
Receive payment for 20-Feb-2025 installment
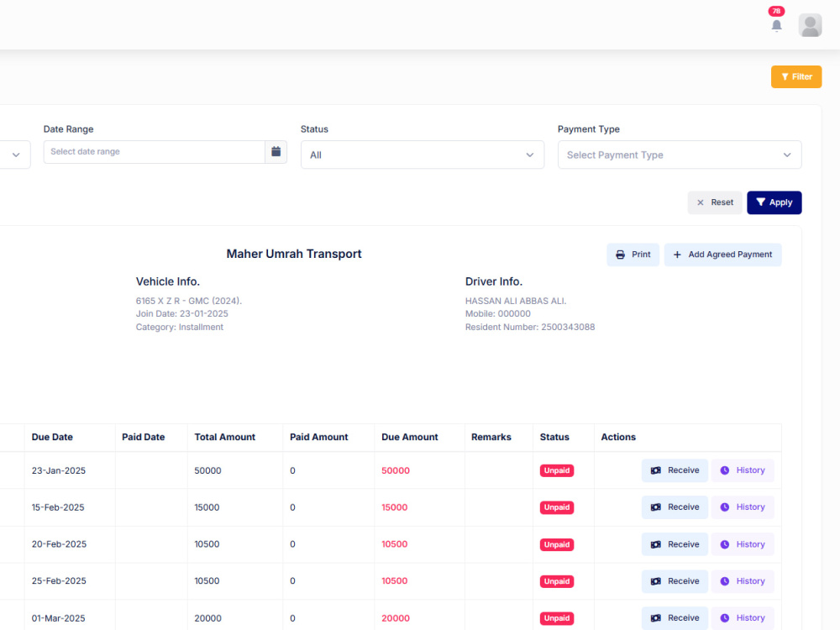pos(675,544)
